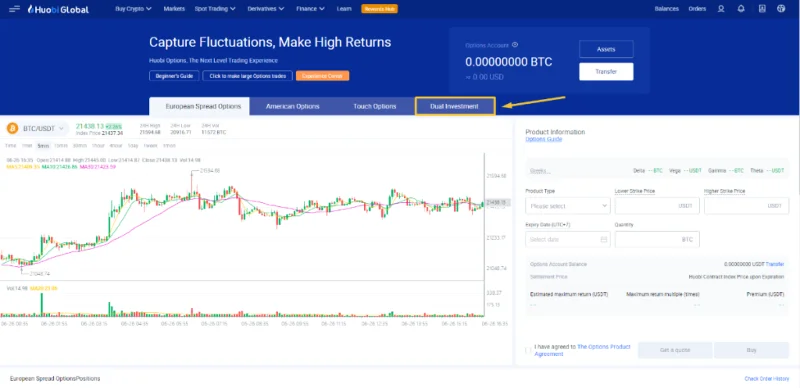Focus the Higher Strike Price field
The height and width of the screenshot is (388, 800).
coord(746,206)
